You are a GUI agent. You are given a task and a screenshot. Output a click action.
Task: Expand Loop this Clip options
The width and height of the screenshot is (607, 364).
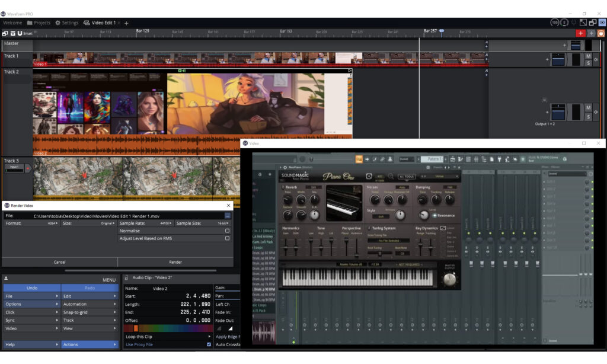pos(168,337)
